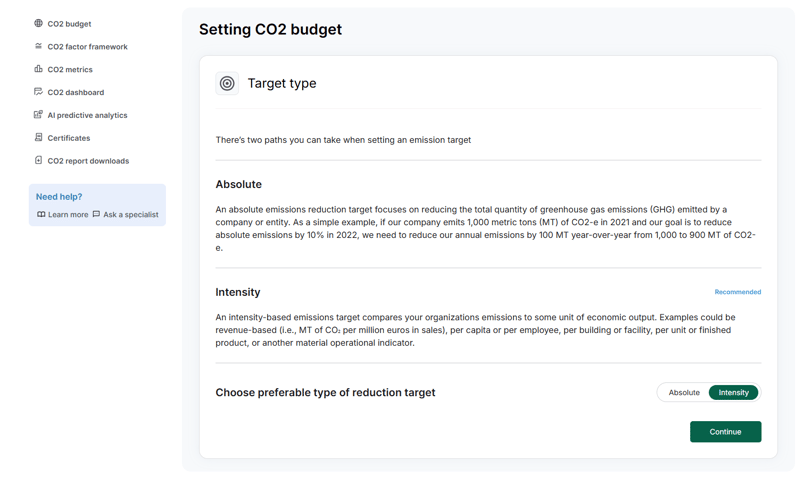811x487 pixels.
Task: Click the CO2 factor framework icon
Action: point(38,46)
